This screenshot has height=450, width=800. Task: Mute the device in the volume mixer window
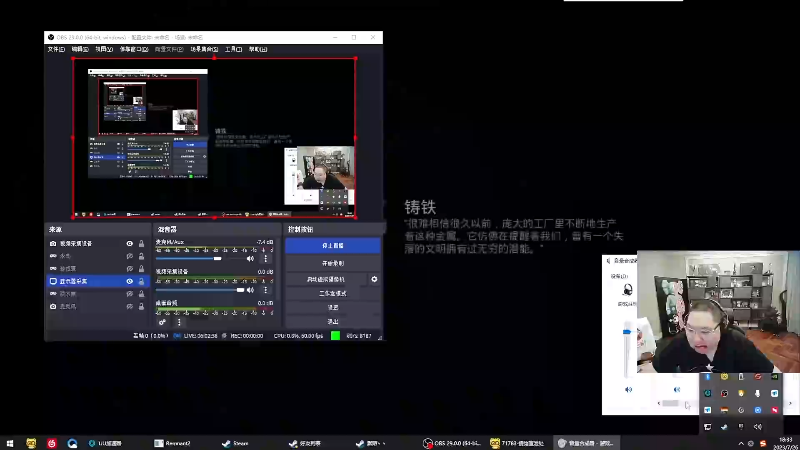628,389
